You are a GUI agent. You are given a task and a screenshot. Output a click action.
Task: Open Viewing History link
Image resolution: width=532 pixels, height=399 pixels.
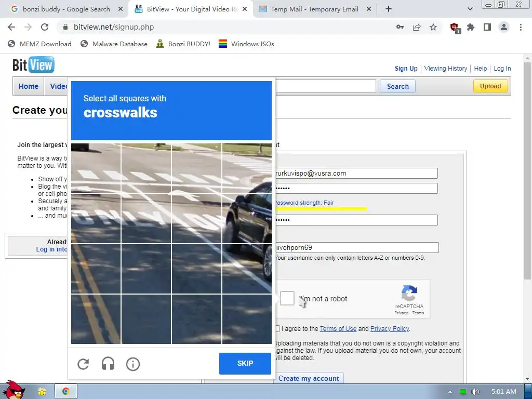click(x=445, y=68)
